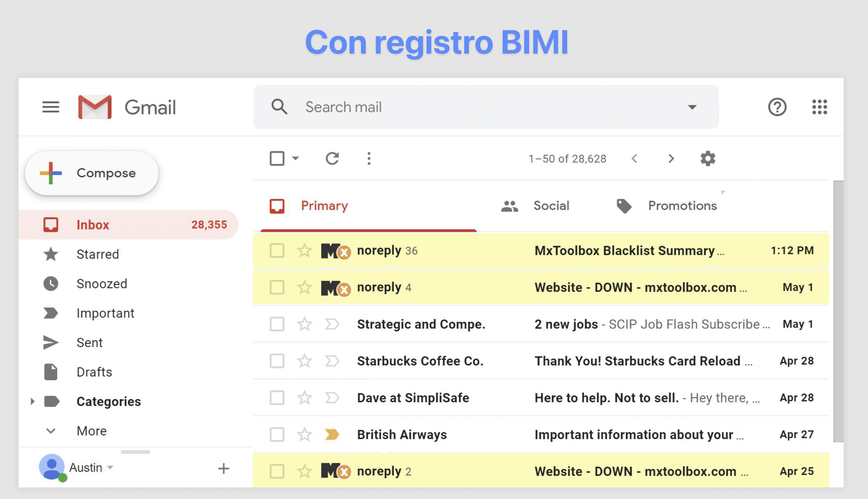The image size is (868, 499).
Task: Toggle the yellow importance marker on British Airways
Action: (332, 434)
